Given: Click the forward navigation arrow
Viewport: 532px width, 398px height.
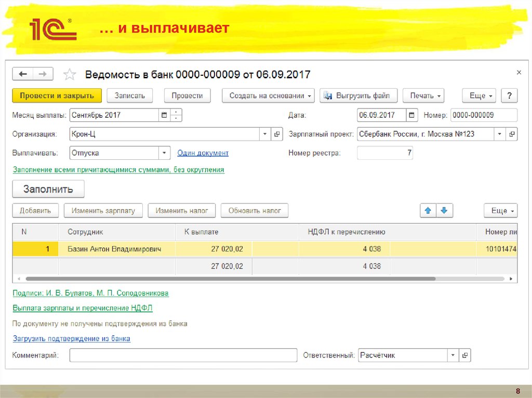Looking at the screenshot, I should [43, 74].
